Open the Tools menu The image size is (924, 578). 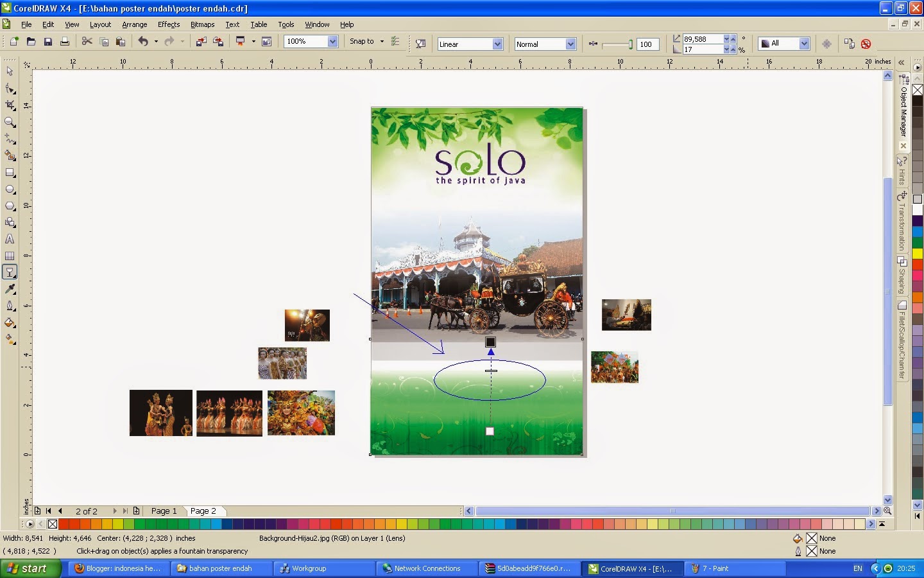pos(286,24)
